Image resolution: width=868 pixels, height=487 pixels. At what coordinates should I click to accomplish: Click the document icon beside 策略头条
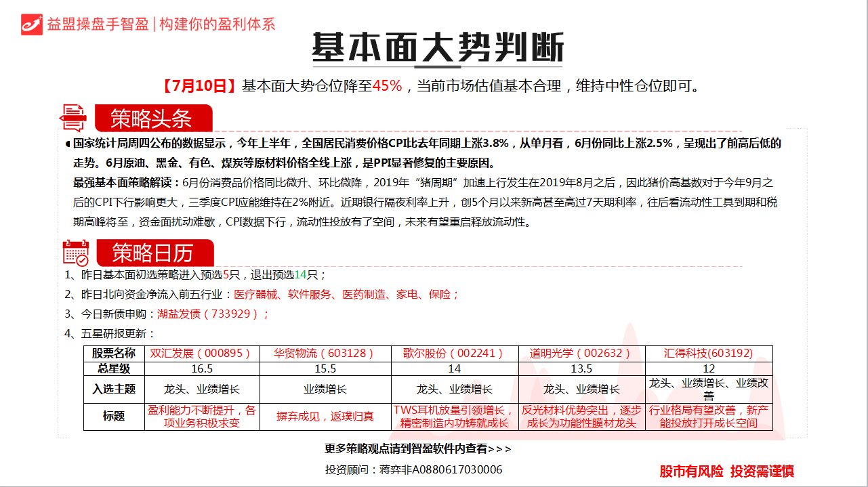(x=74, y=118)
